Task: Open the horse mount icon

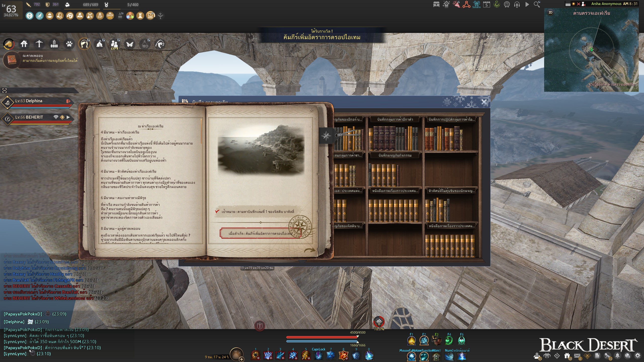Action: 9,44
